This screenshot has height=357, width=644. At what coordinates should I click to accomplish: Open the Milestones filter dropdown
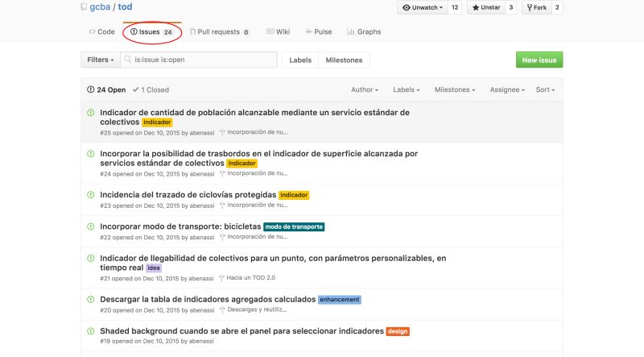click(455, 89)
